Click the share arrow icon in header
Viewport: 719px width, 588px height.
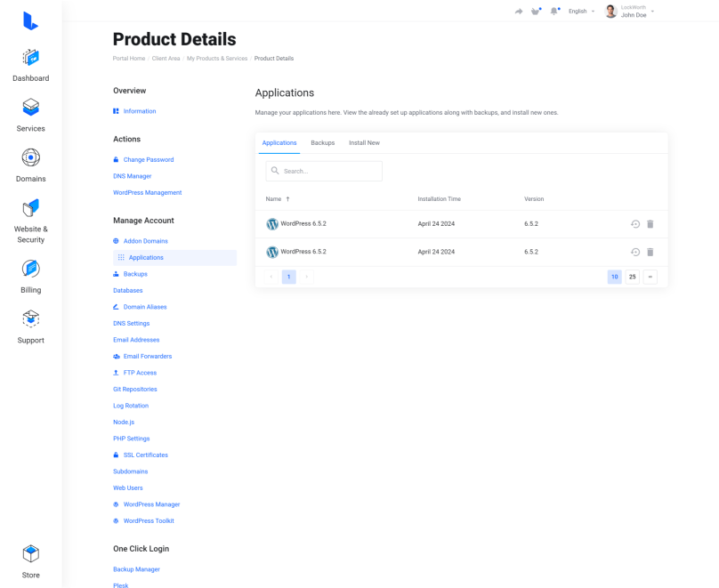click(x=519, y=12)
